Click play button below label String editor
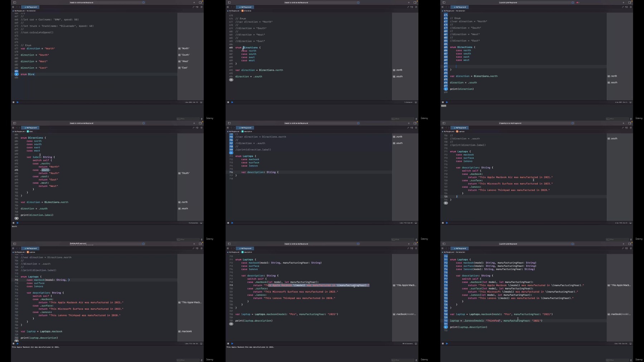The image size is (644, 362). (18, 223)
